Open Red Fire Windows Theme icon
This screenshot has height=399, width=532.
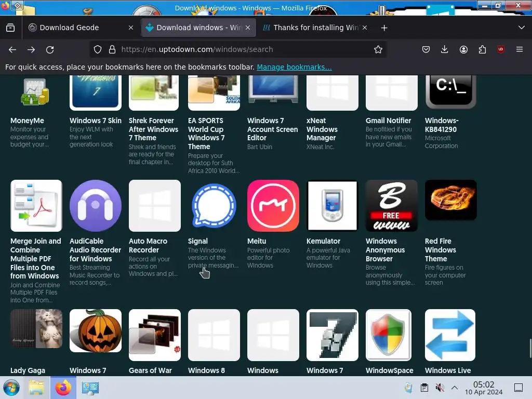pyautogui.click(x=450, y=200)
